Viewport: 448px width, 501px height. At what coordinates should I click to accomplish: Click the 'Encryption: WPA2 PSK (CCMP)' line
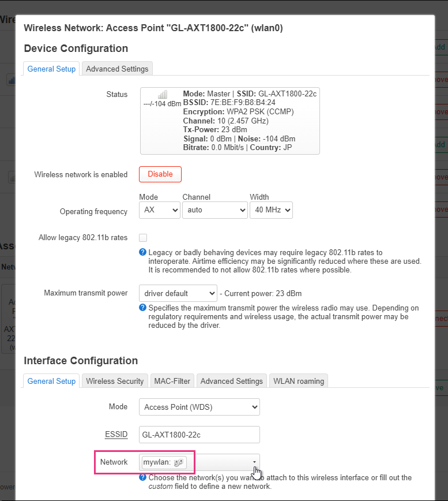pos(238,112)
